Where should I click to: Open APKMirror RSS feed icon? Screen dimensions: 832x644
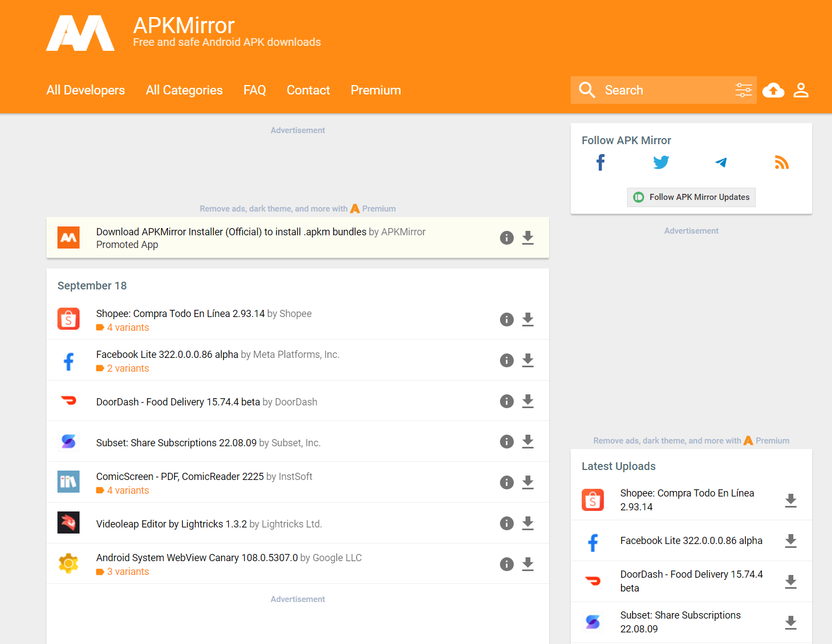(781, 162)
